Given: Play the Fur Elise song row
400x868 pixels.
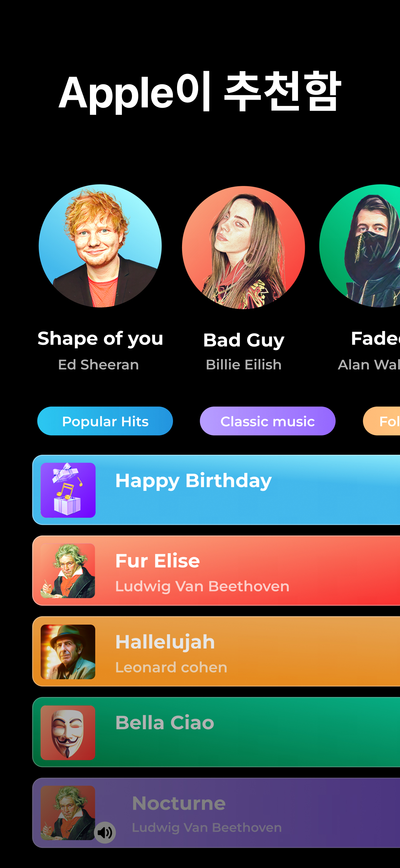Looking at the screenshot, I should coord(216,571).
